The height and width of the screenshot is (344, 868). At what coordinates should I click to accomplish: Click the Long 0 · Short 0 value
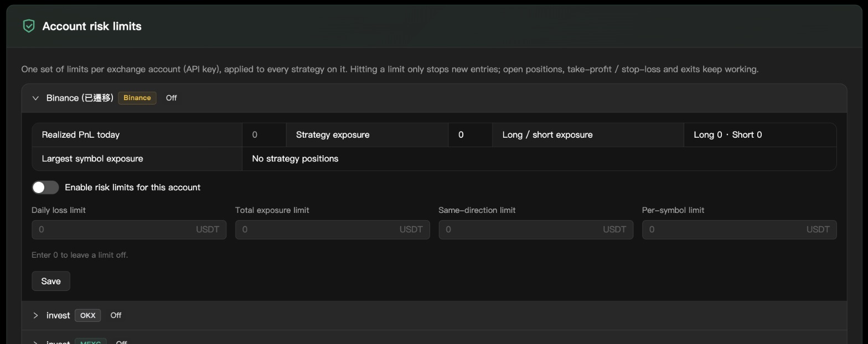click(x=728, y=135)
